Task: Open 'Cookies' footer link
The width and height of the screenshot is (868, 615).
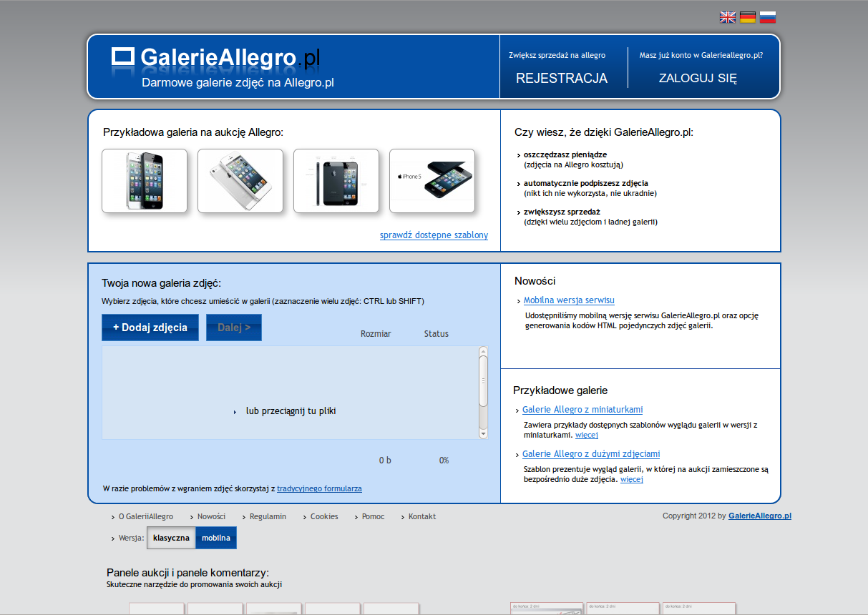Action: [x=324, y=516]
